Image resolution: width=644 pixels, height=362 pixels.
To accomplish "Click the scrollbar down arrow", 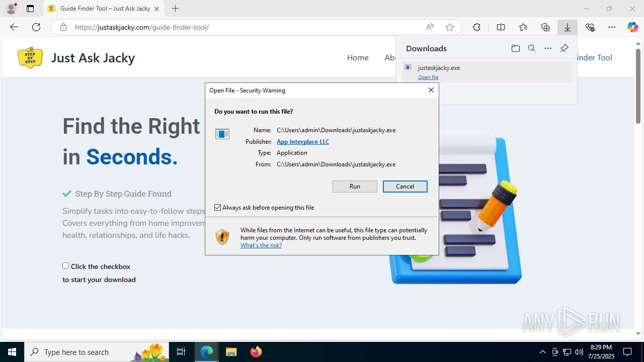I will point(638,333).
